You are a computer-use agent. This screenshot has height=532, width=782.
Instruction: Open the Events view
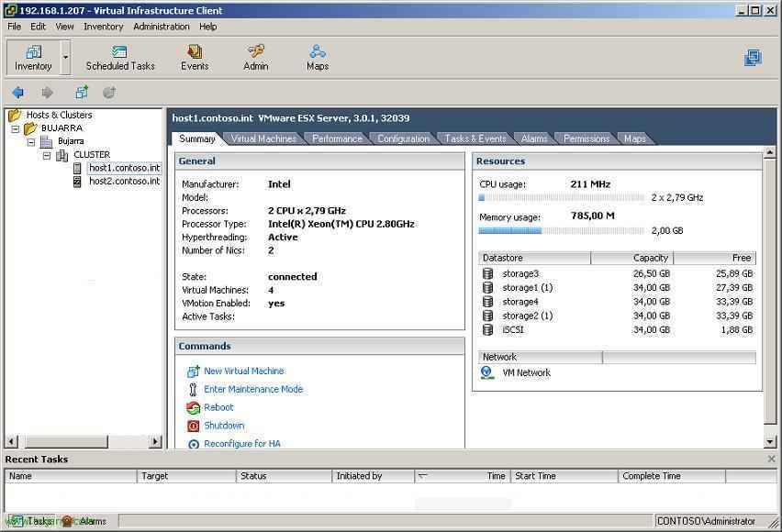(195, 58)
